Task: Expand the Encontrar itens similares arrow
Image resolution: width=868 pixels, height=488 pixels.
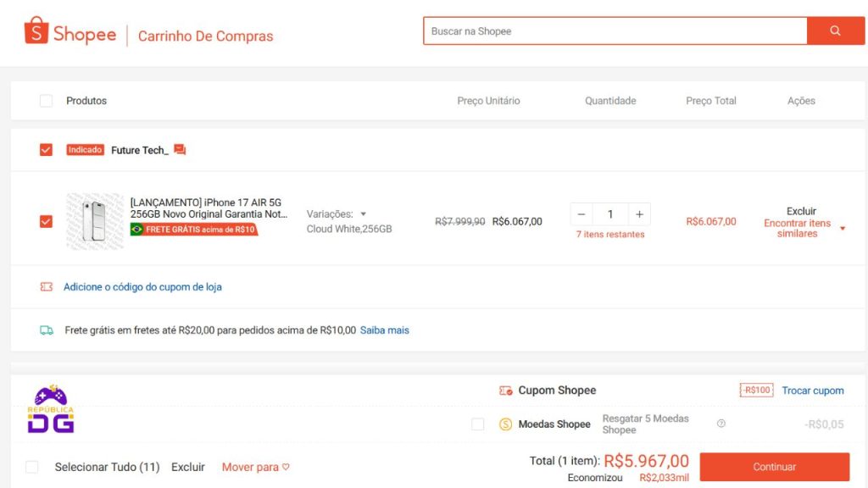Action: [x=842, y=229]
